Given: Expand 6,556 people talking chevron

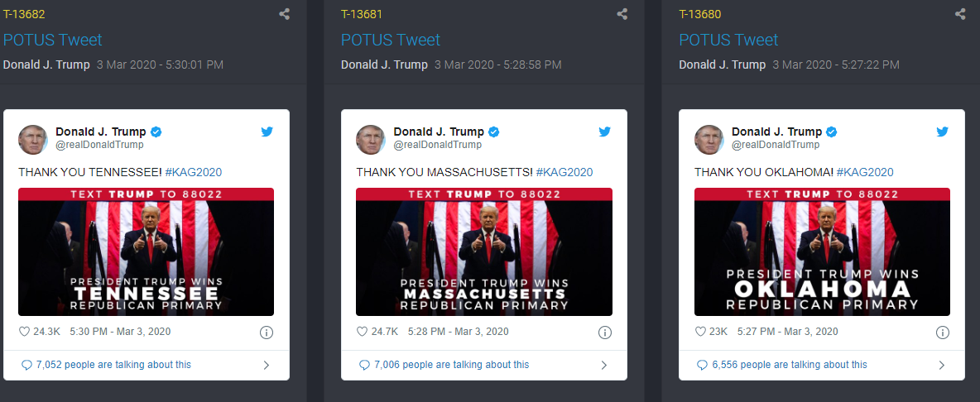Looking at the screenshot, I should pos(942,365).
